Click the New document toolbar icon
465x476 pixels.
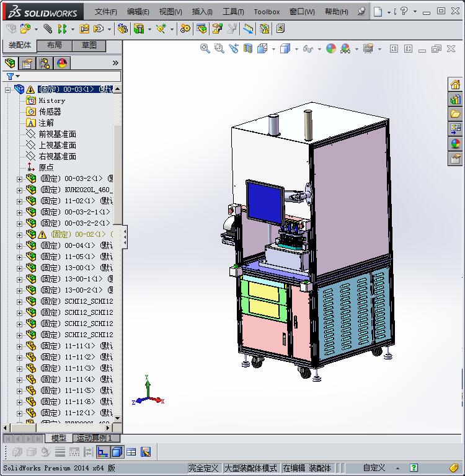coord(378,12)
